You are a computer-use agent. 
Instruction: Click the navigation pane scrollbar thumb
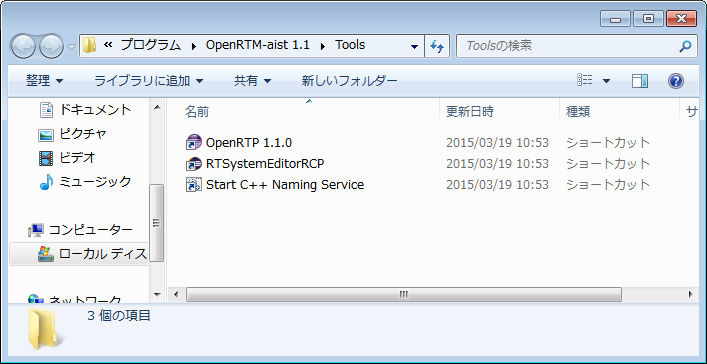coord(157,223)
